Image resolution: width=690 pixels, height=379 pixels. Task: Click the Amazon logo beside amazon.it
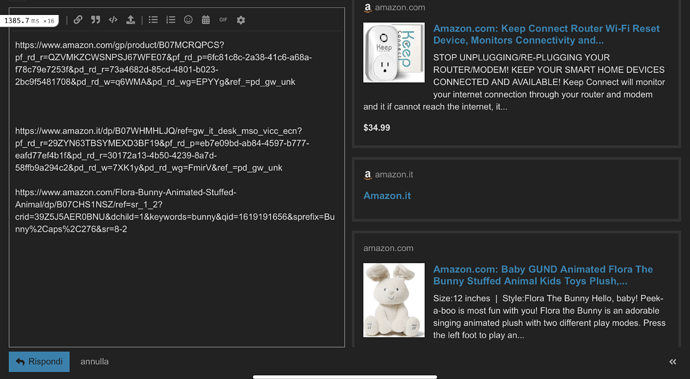click(x=367, y=175)
